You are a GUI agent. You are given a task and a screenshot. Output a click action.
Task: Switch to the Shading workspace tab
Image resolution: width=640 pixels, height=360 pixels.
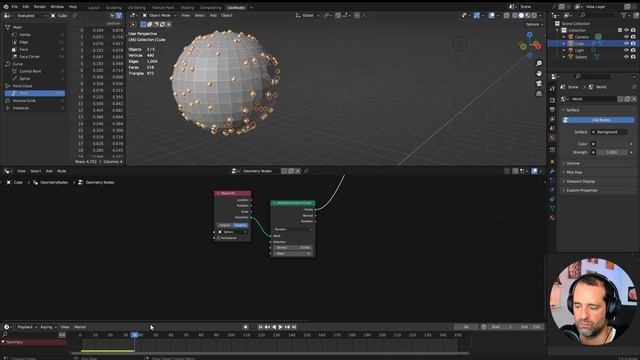pos(187,7)
